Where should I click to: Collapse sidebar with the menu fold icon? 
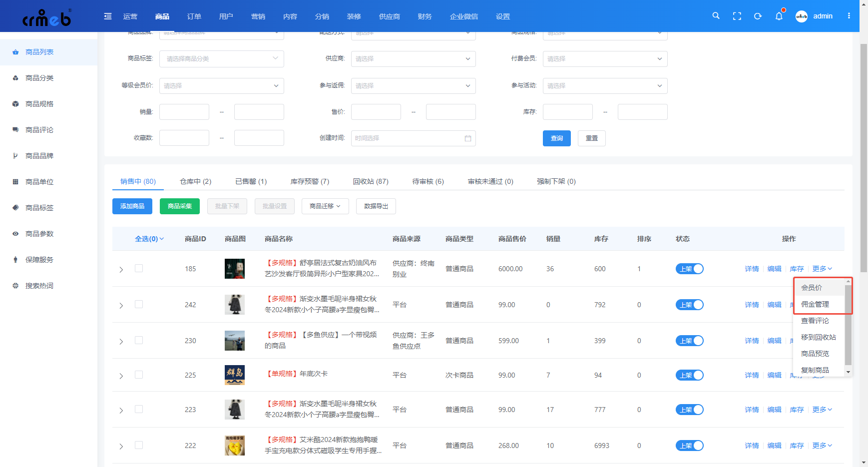coord(107,16)
